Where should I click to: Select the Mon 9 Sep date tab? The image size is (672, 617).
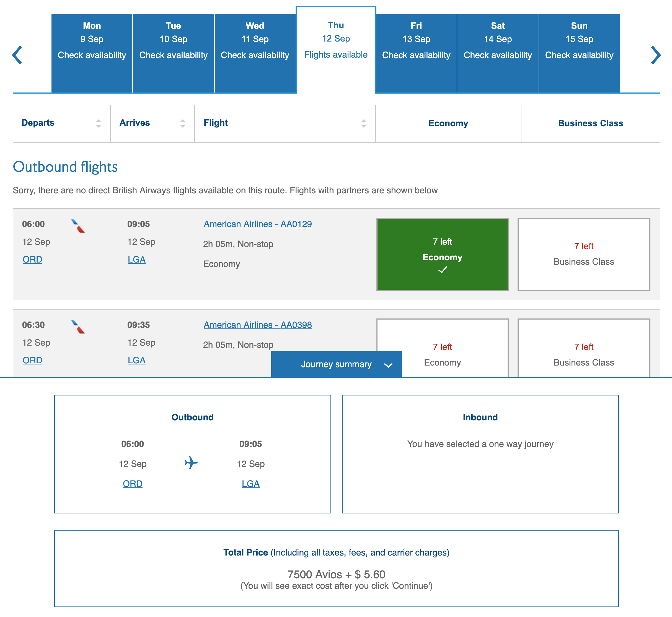pyautogui.click(x=92, y=53)
